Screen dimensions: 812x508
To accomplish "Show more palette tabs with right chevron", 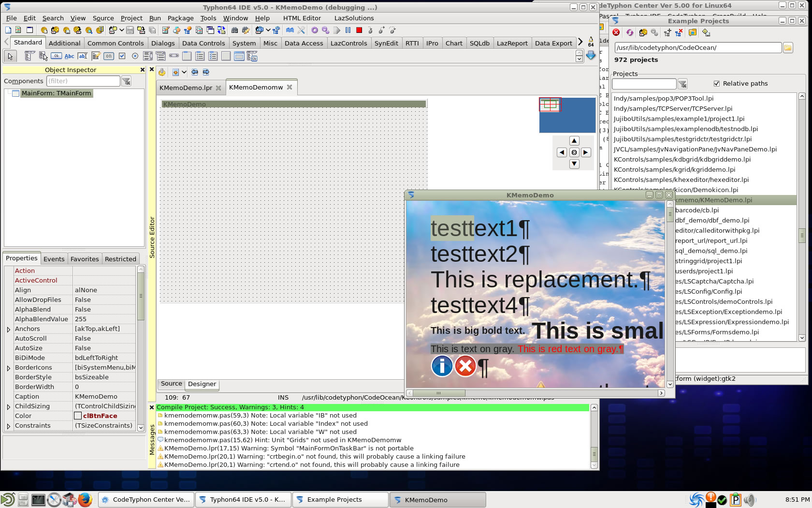I will (580, 42).
